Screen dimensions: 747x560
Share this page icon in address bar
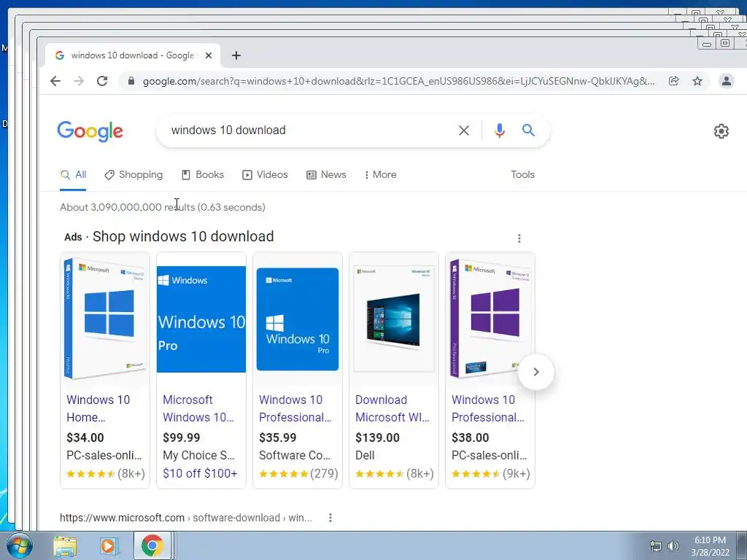[673, 81]
